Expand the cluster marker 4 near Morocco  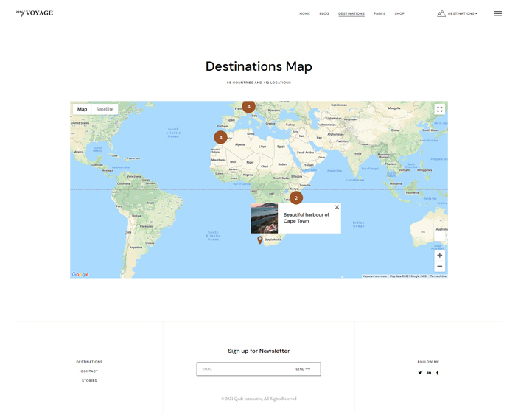[x=220, y=137]
